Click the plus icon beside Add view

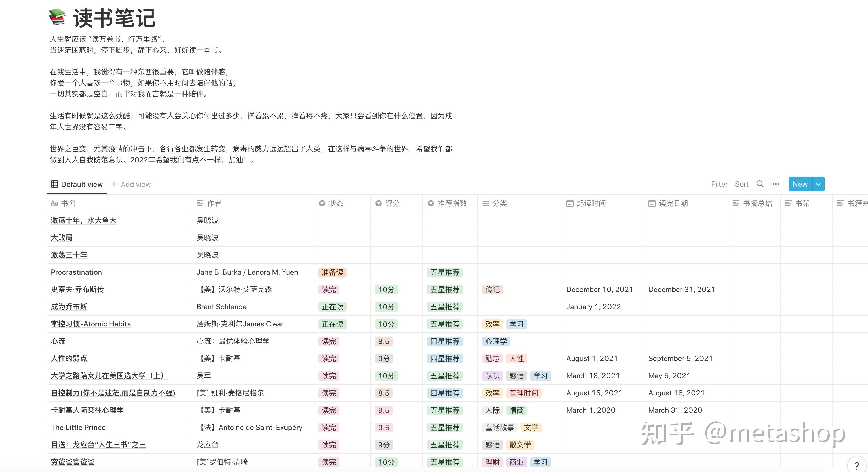tap(114, 184)
